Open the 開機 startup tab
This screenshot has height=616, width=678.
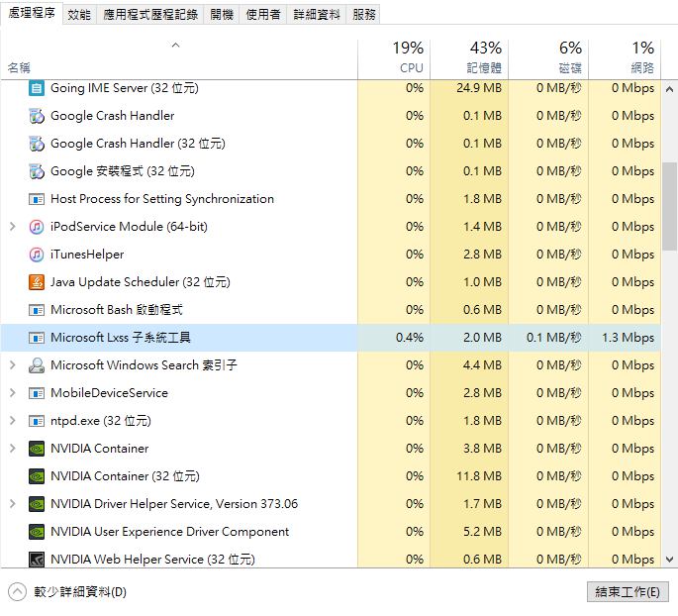(x=222, y=15)
